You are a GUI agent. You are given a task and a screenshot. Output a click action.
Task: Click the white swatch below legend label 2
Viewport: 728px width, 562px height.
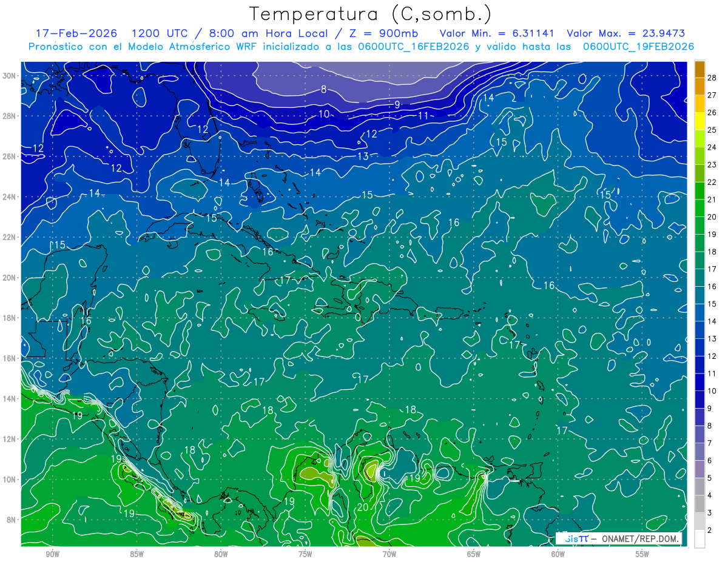tap(699, 539)
